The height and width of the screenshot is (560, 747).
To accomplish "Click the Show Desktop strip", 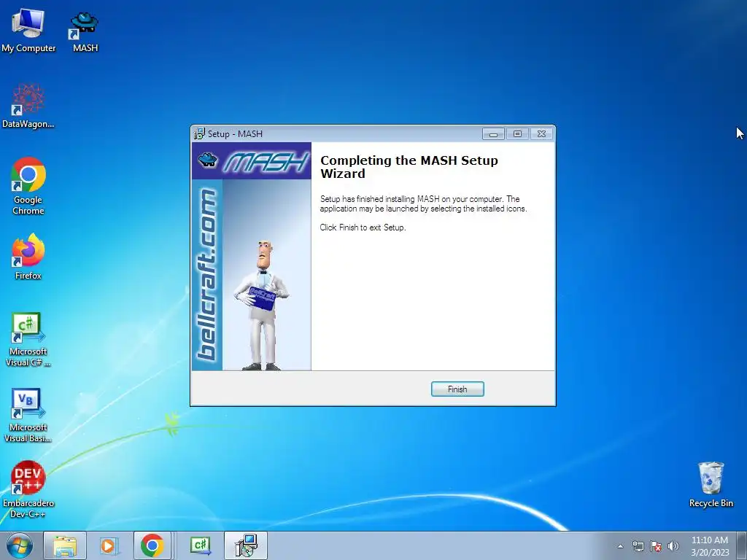I will coord(742,545).
